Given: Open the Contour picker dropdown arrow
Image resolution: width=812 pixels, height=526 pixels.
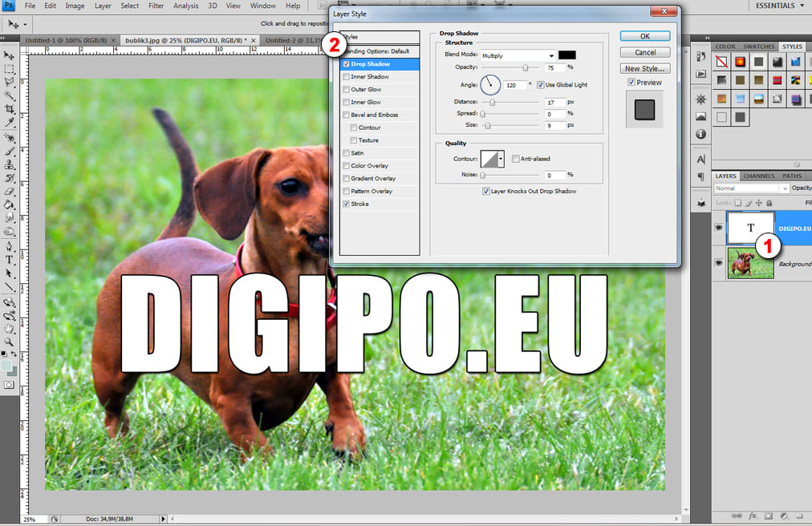Looking at the screenshot, I should point(501,159).
